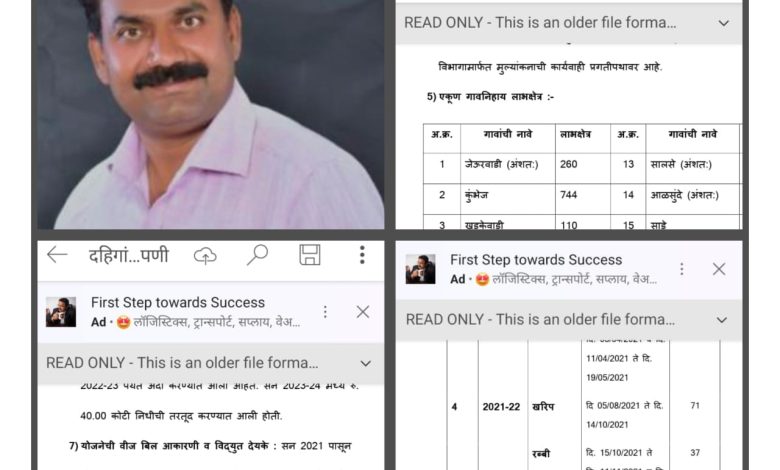Tap the back arrow beside दहिगां...पणी
The width and height of the screenshot is (780, 470).
[x=57, y=255]
